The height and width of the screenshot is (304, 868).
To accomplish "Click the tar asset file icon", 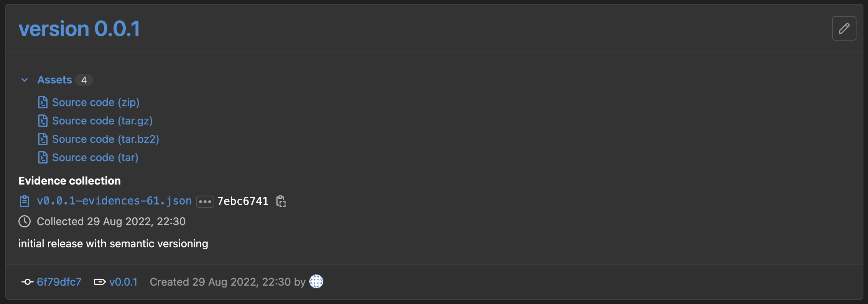I will (x=43, y=158).
